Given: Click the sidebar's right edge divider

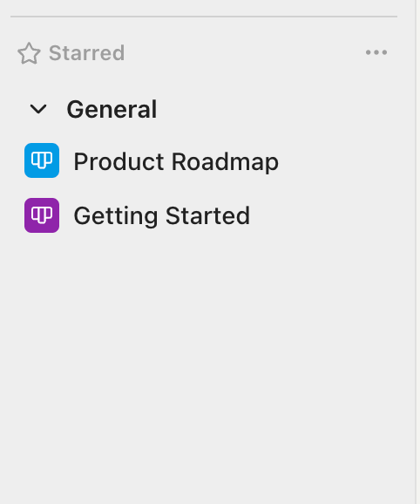Looking at the screenshot, I should click(x=416, y=252).
